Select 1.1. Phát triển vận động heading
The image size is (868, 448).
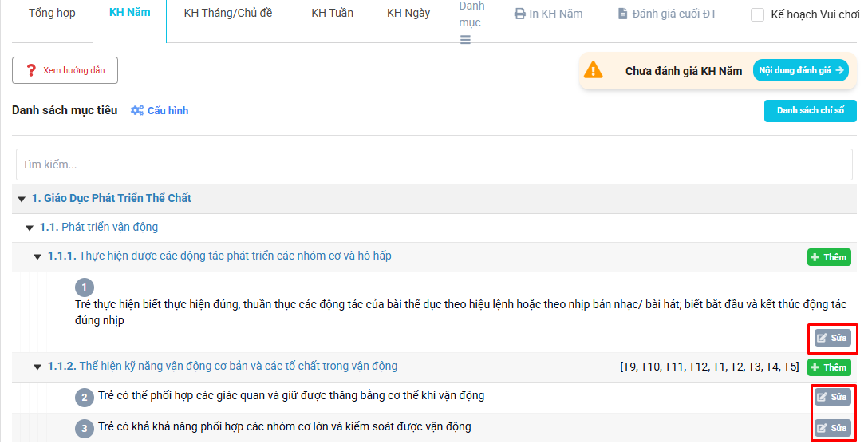click(x=99, y=227)
